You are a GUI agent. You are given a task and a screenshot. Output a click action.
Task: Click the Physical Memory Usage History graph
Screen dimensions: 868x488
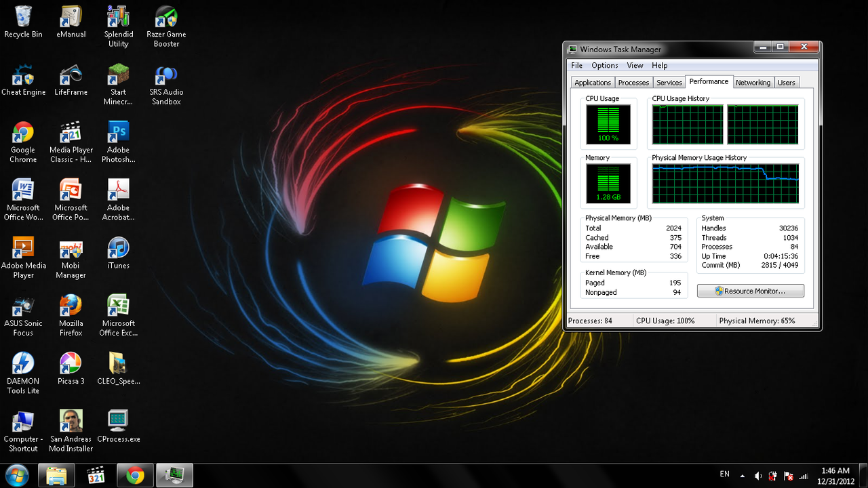click(725, 184)
